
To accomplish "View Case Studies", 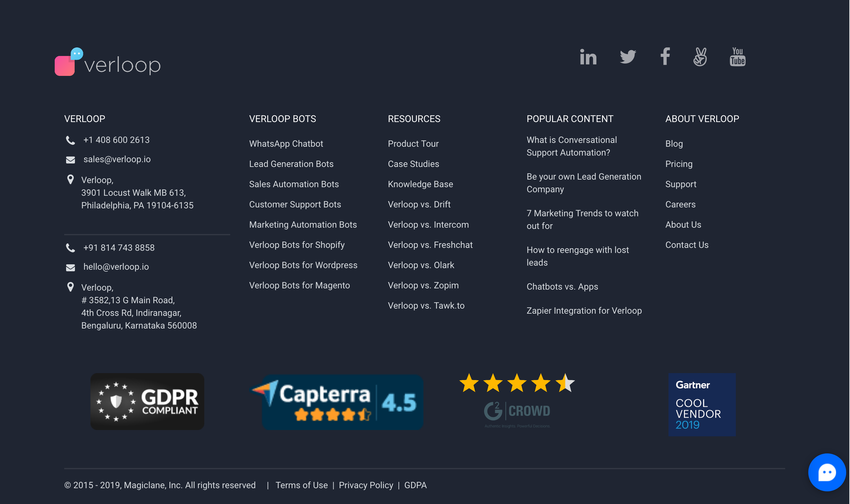I will 414,164.
